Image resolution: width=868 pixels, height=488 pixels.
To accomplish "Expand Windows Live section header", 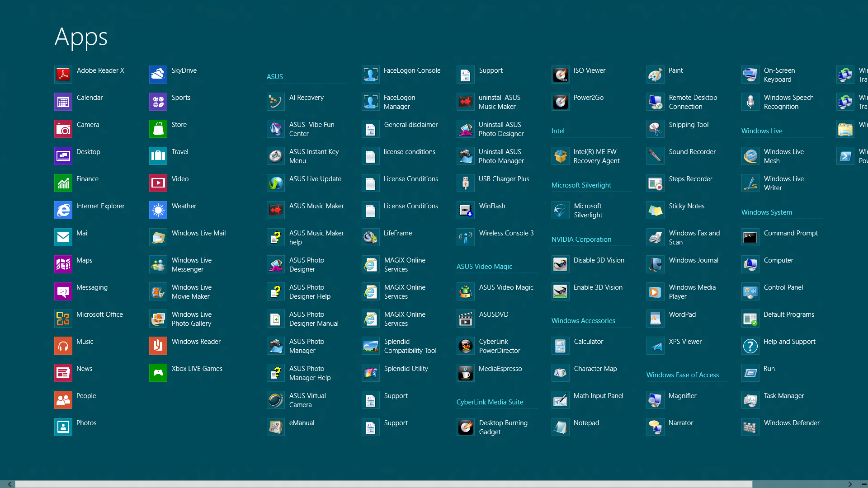I will point(761,131).
